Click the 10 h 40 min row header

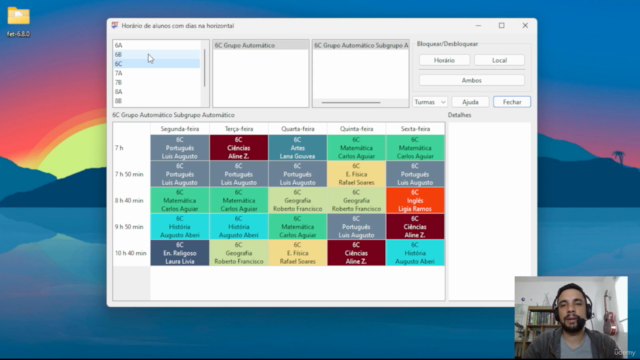tap(131, 253)
